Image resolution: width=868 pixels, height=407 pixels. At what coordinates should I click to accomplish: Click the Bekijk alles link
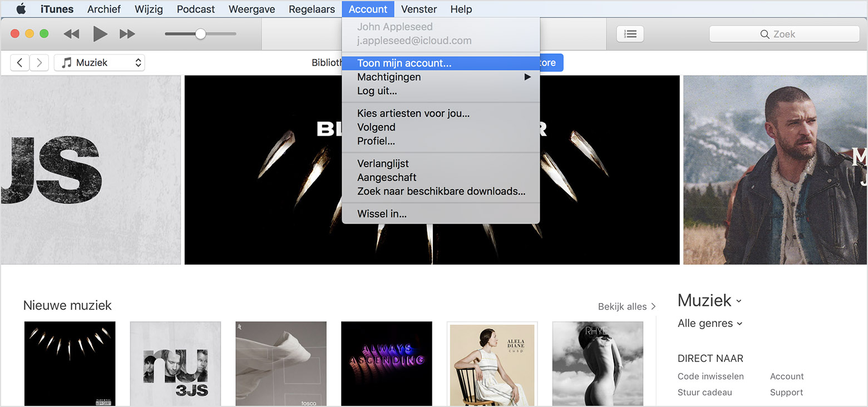tap(627, 306)
